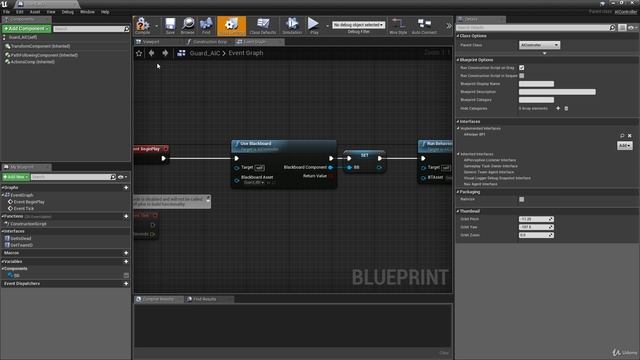The height and width of the screenshot is (360, 640).
Task: Open the Parent Class dropdown
Action: (x=539, y=45)
